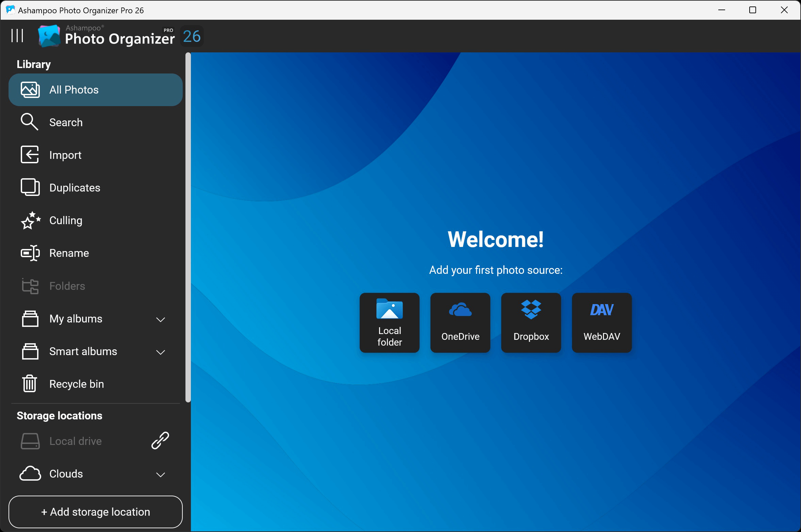This screenshot has width=801, height=532.
Task: Click the Add storage location button
Action: 96,512
